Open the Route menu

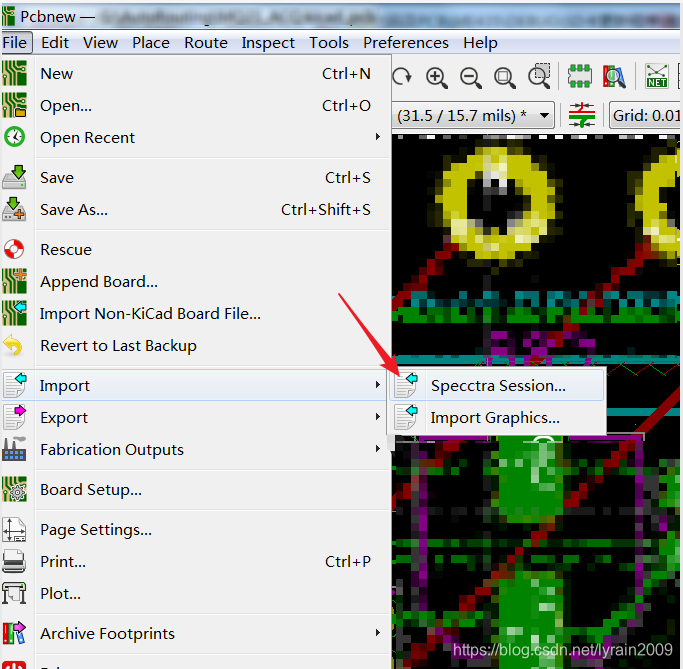(206, 43)
